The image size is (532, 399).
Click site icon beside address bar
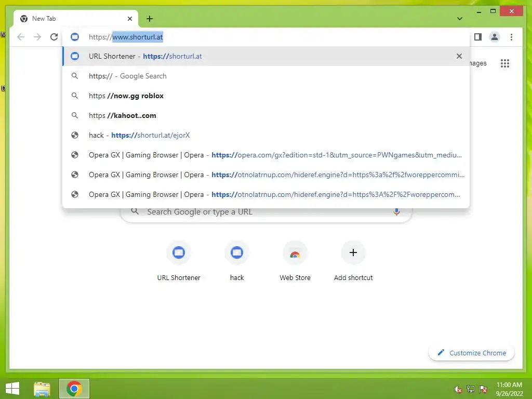point(75,37)
